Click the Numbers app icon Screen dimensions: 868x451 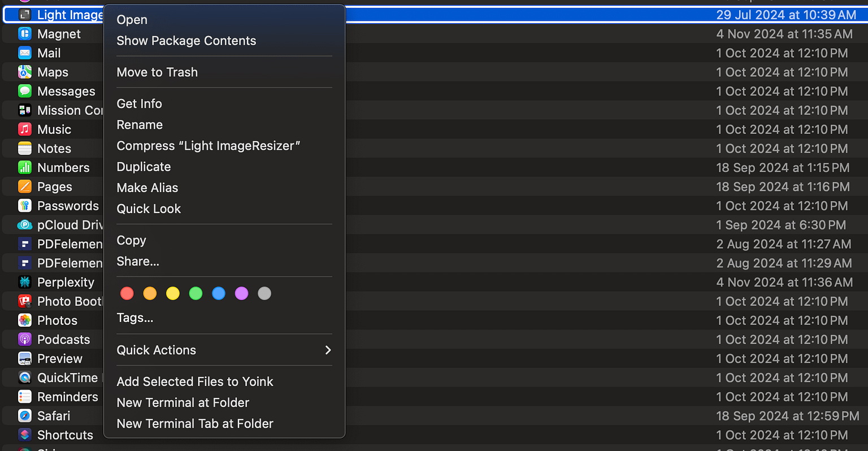(x=25, y=167)
